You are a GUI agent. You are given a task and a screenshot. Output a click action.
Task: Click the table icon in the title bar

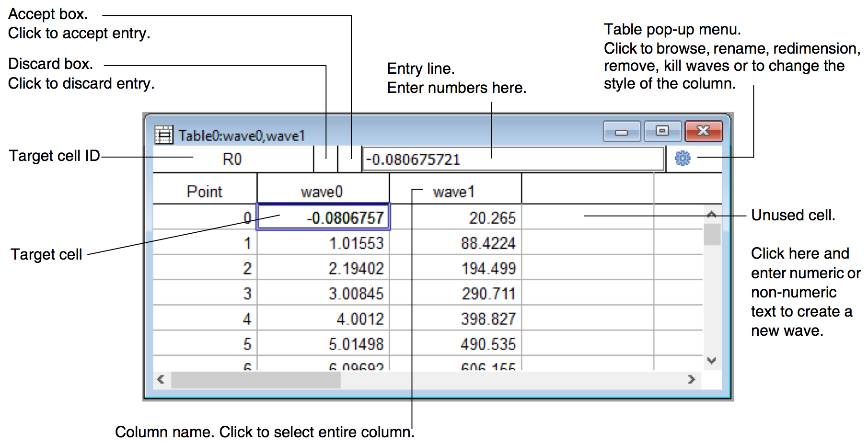[x=163, y=135]
